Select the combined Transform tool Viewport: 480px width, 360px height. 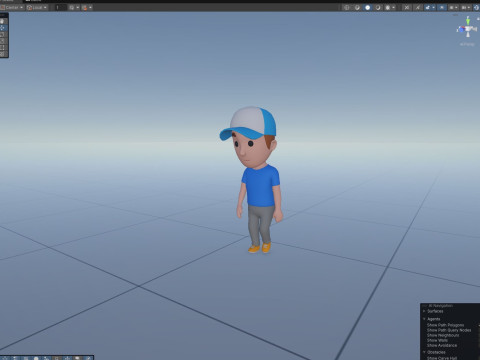2,54
